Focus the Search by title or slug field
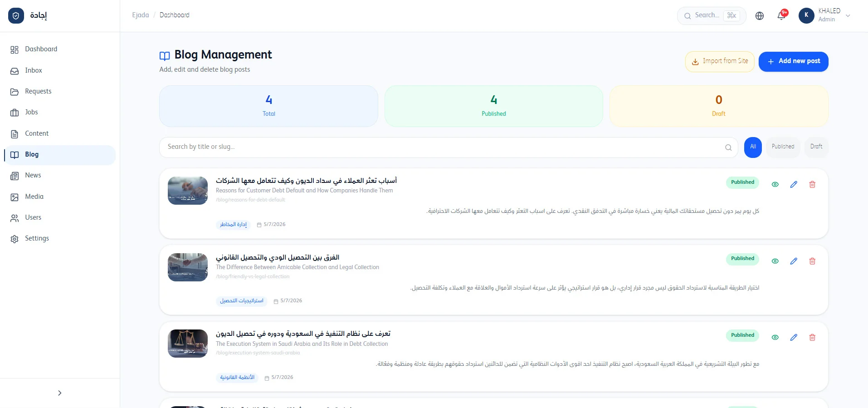The image size is (868, 408). click(x=449, y=147)
